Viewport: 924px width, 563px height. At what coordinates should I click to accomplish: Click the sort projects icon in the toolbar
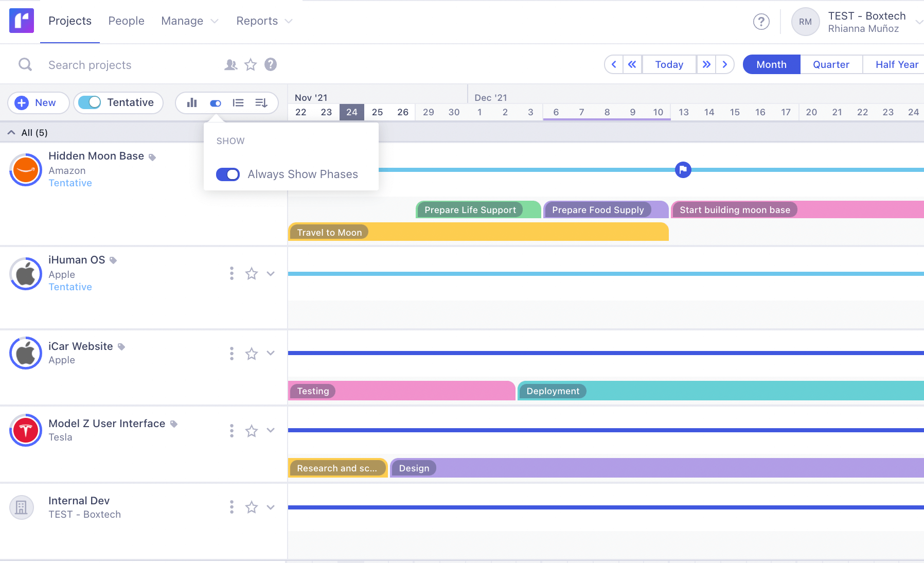click(x=261, y=102)
